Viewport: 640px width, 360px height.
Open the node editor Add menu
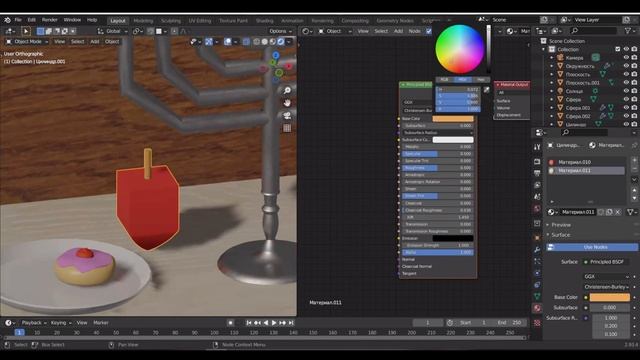pos(398,31)
